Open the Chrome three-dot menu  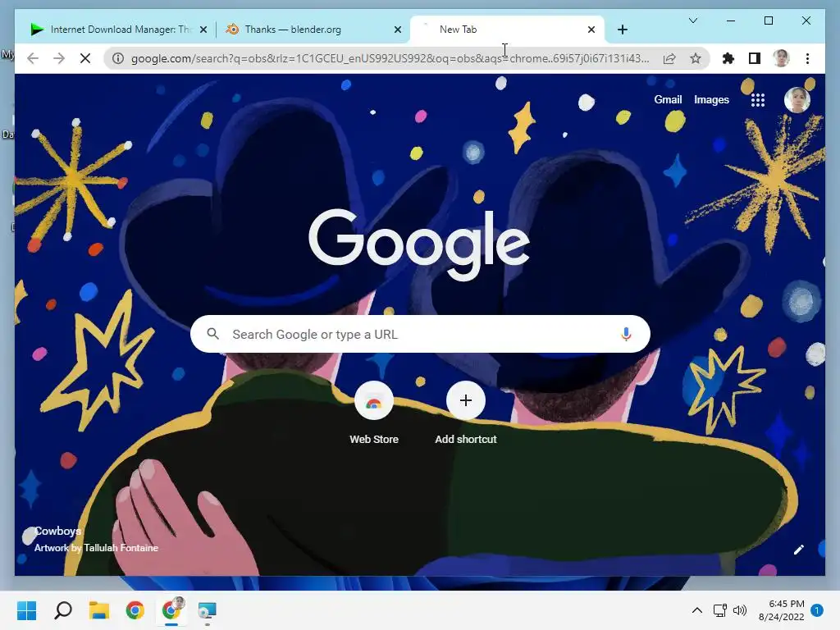pos(807,58)
